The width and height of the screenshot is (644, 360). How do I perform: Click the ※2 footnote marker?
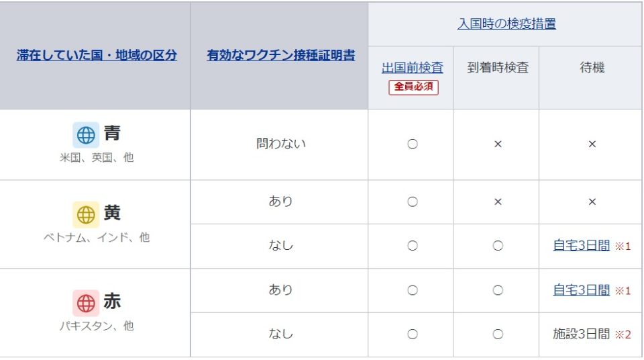pyautogui.click(x=623, y=334)
